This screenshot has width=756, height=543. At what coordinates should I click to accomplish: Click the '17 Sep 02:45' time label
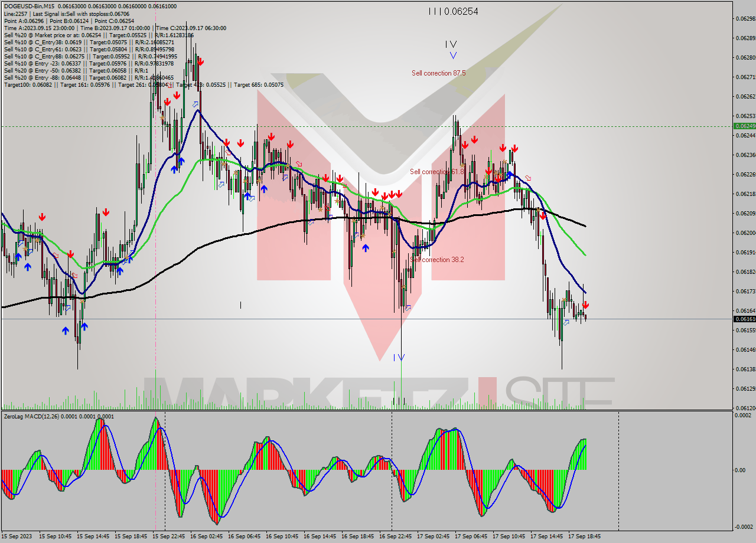pyautogui.click(x=433, y=537)
